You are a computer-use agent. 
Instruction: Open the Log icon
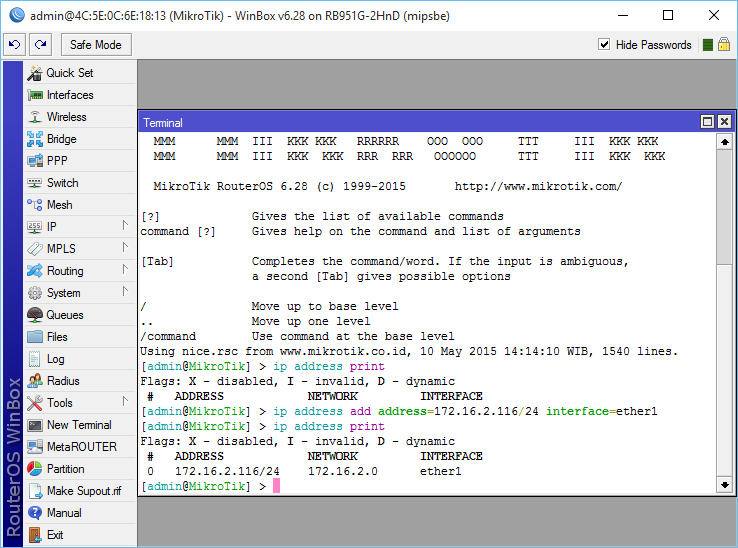35,359
